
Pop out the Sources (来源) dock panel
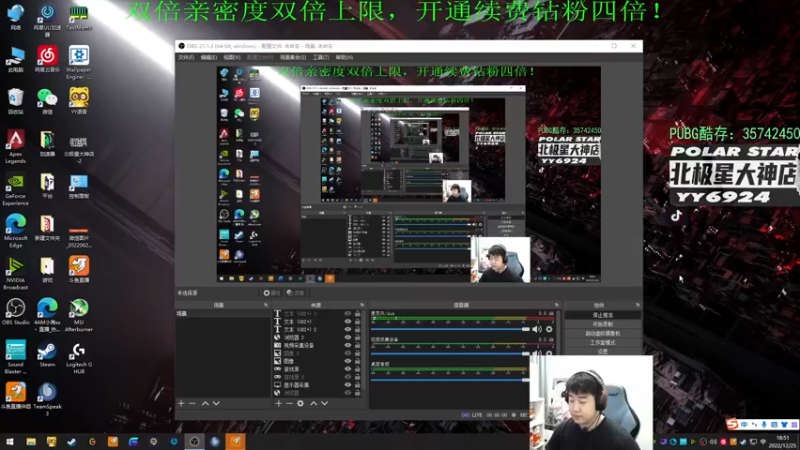(x=362, y=305)
